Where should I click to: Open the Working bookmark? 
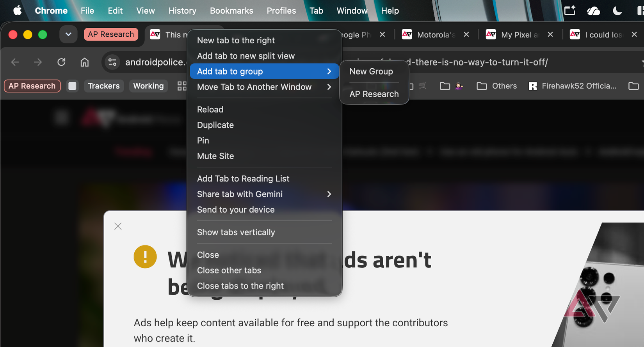[x=148, y=86]
